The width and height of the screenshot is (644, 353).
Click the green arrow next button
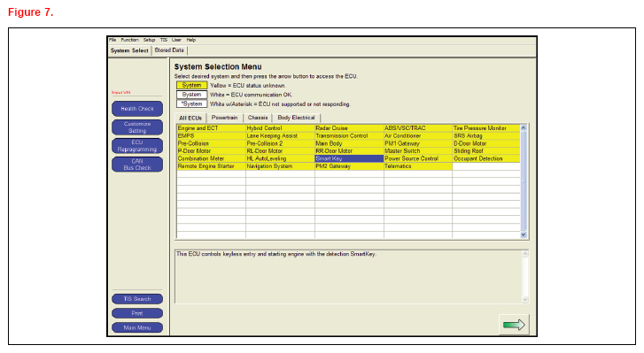point(514,325)
